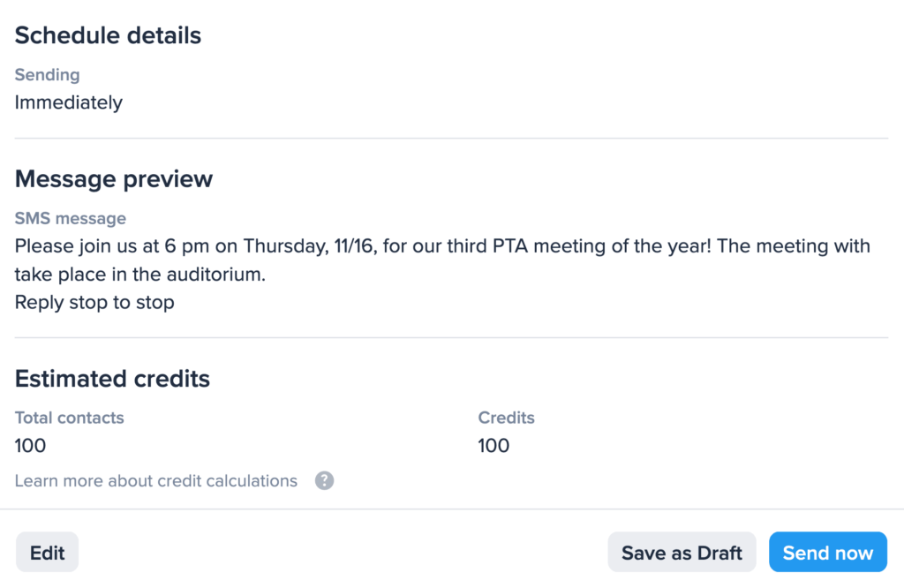The height and width of the screenshot is (588, 904).
Task: Click the date 11/16 in the message
Action: [352, 245]
